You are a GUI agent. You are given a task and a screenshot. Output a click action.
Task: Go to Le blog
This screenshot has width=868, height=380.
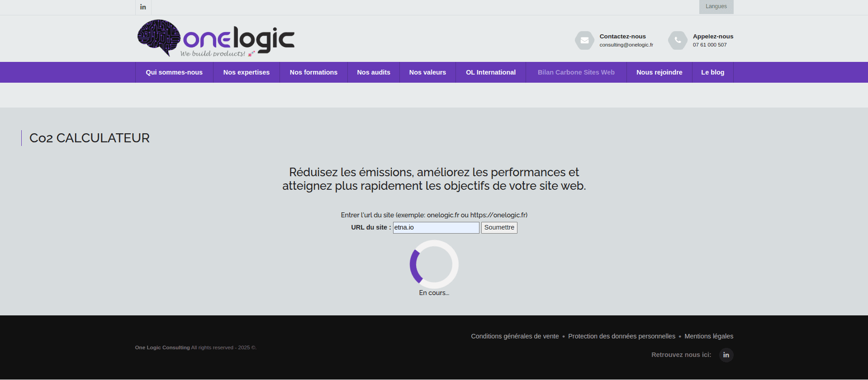(712, 72)
